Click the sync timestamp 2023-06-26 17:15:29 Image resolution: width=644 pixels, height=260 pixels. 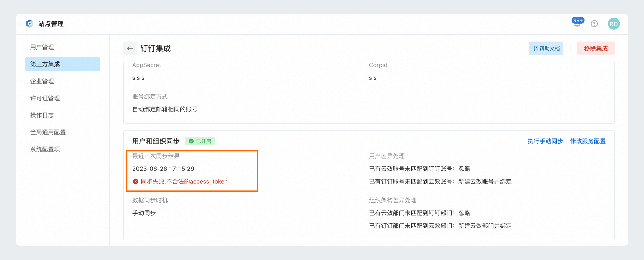tap(163, 169)
